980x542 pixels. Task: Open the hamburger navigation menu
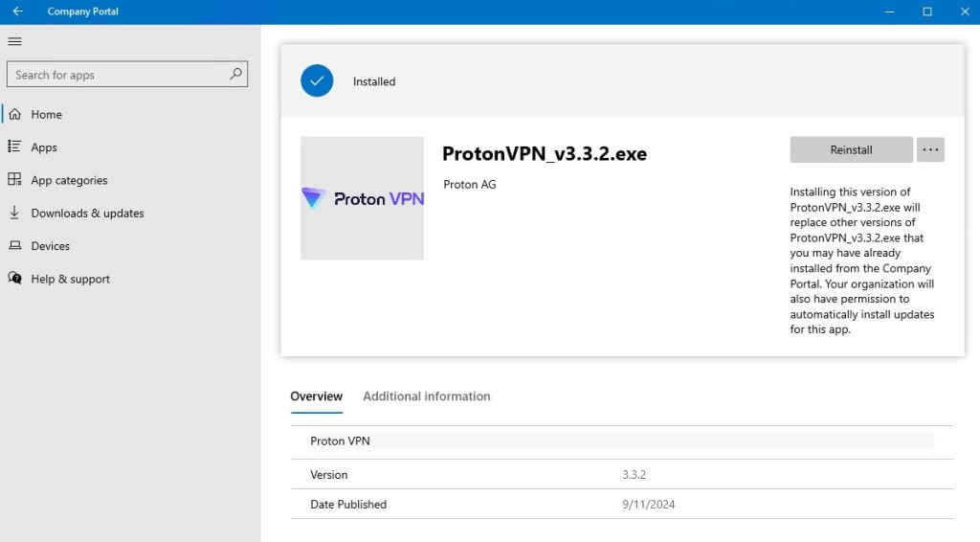[14, 41]
